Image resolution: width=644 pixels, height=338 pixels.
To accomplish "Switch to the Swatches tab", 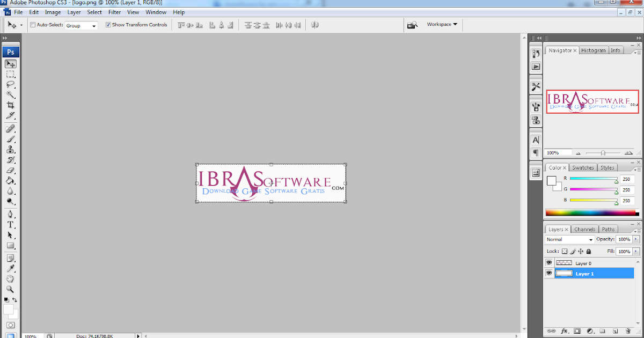I will pyautogui.click(x=582, y=167).
